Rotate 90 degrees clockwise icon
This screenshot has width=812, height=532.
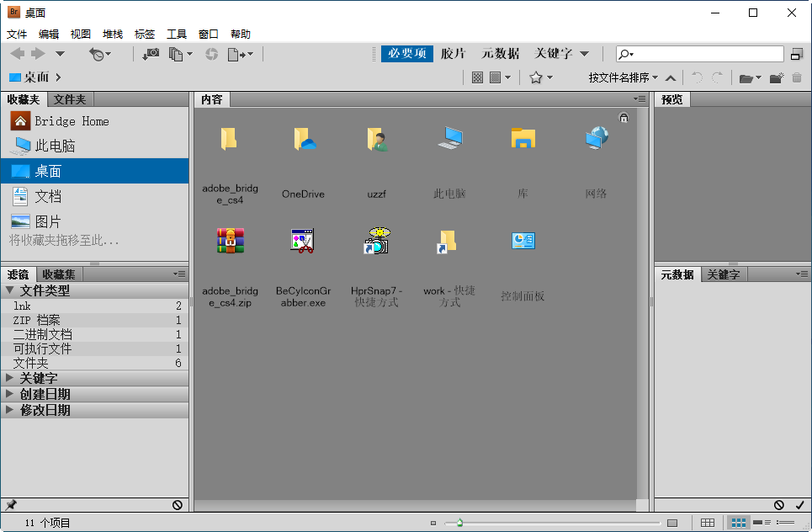[717, 77]
